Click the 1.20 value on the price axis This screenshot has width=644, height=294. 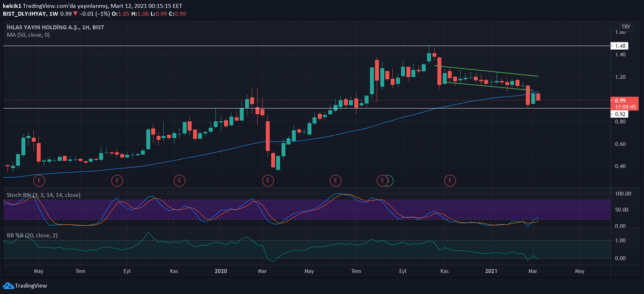621,77
